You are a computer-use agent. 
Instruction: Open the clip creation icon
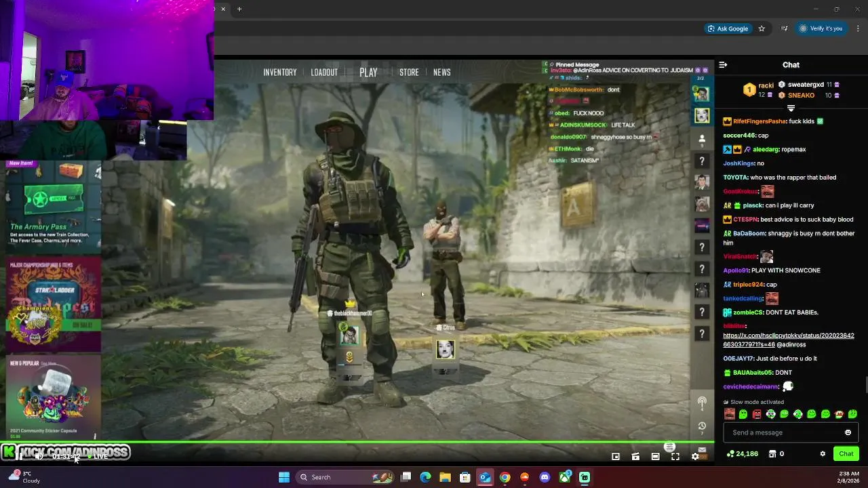point(635,457)
